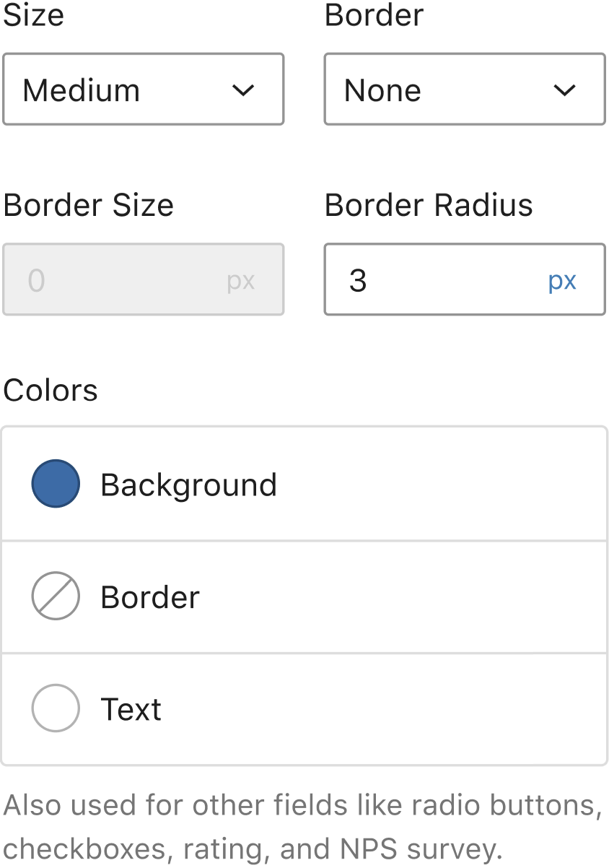Click the chevron arrow in Border dropdown
The width and height of the screenshot is (609, 868).
pyautogui.click(x=564, y=90)
